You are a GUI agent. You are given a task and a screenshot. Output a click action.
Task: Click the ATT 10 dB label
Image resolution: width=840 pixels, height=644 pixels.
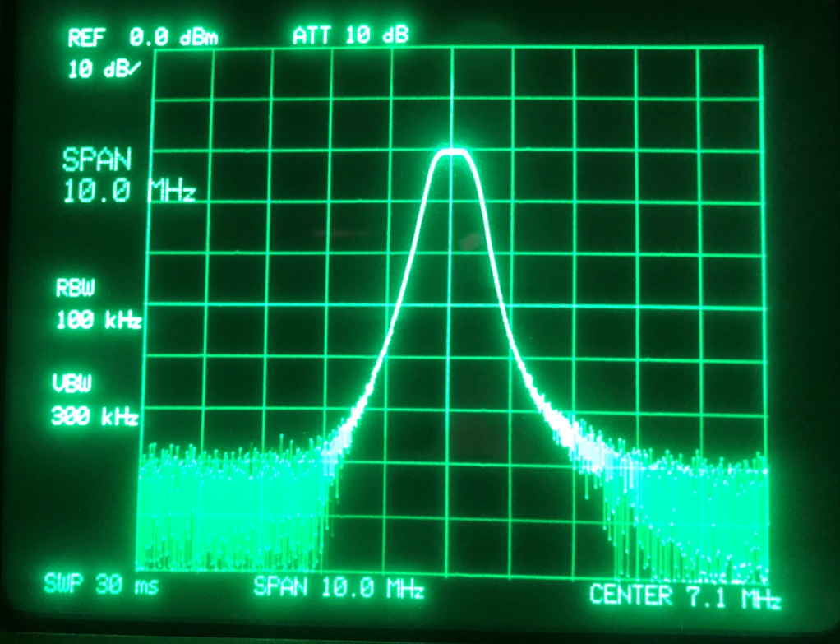[x=351, y=36]
